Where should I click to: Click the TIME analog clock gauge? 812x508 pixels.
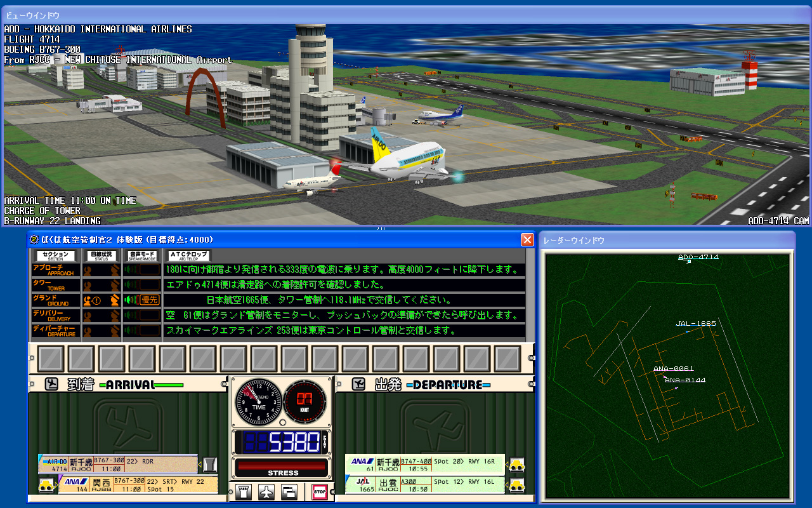(x=258, y=401)
